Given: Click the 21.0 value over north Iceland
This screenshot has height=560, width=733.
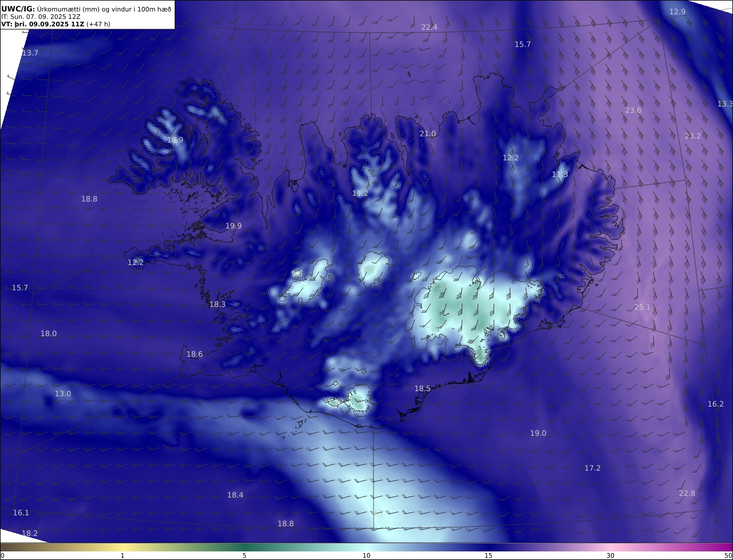Looking at the screenshot, I should 427,133.
